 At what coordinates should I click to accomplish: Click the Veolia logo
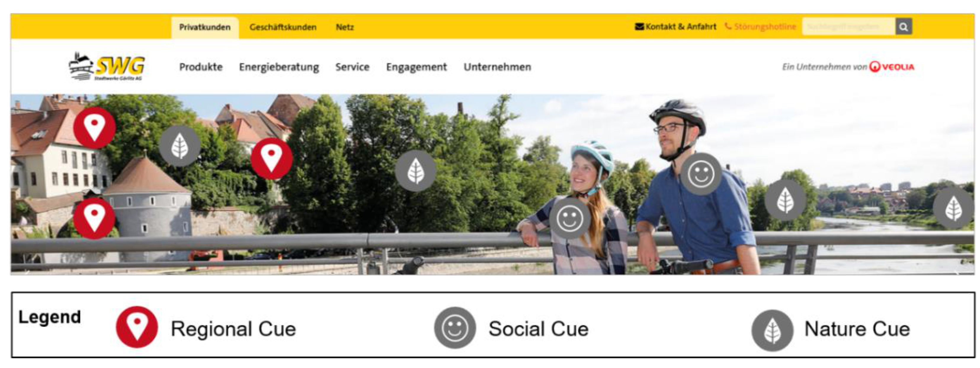(892, 67)
